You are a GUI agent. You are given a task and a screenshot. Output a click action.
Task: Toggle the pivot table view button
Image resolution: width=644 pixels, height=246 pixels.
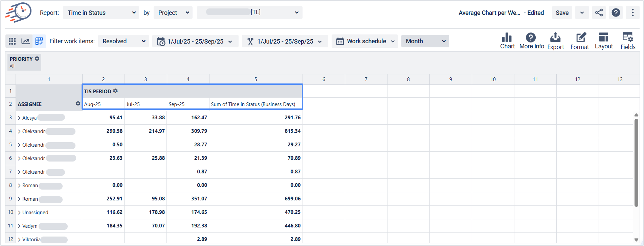click(39, 41)
